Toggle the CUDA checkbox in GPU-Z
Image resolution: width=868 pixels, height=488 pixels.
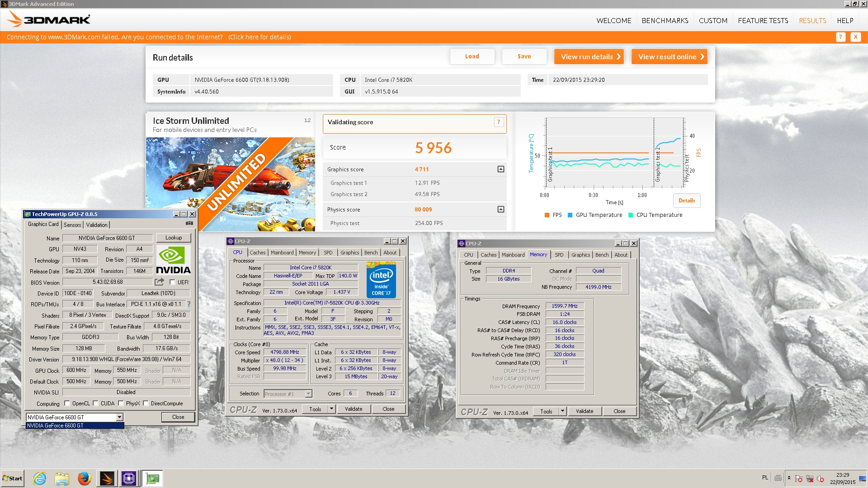point(95,404)
